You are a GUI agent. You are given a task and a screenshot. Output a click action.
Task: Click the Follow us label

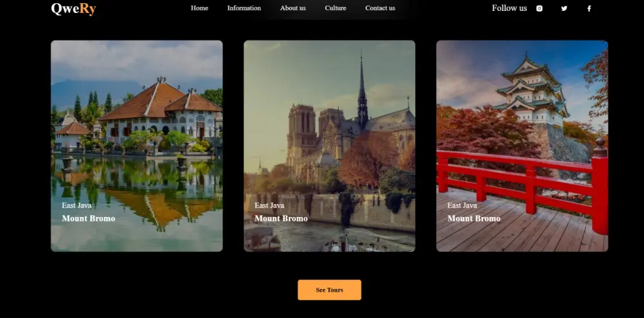pyautogui.click(x=509, y=8)
